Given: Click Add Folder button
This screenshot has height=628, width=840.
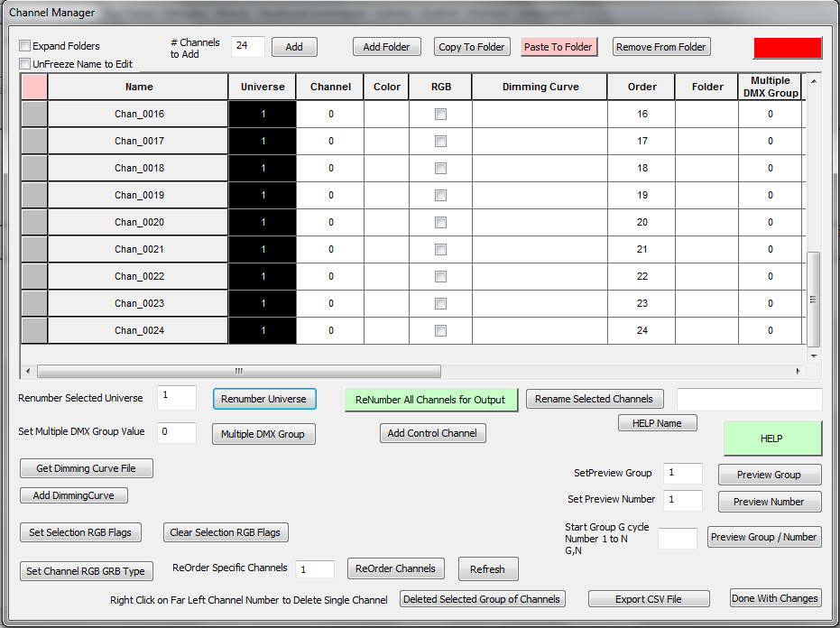Looking at the screenshot, I should [386, 47].
